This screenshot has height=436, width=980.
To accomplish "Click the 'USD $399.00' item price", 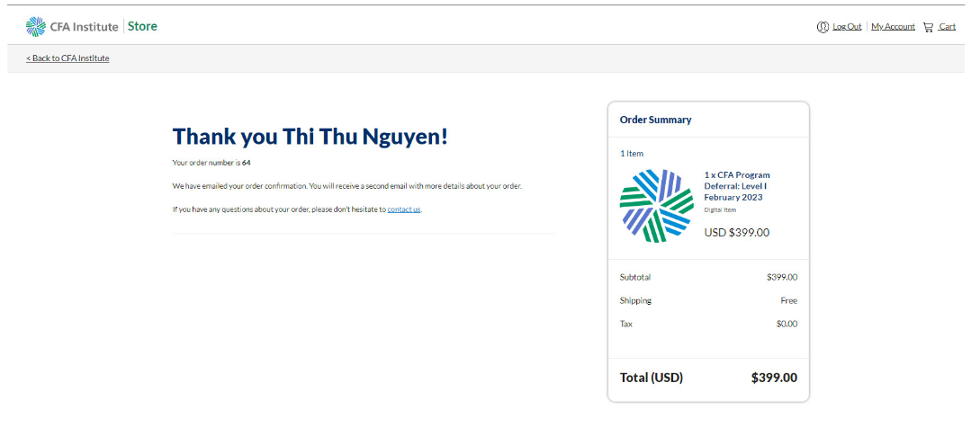I will [737, 232].
